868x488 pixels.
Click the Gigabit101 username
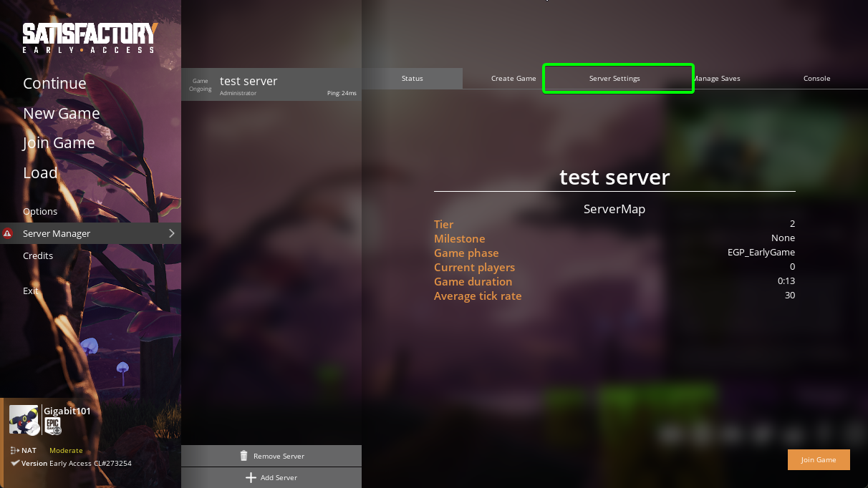67,411
